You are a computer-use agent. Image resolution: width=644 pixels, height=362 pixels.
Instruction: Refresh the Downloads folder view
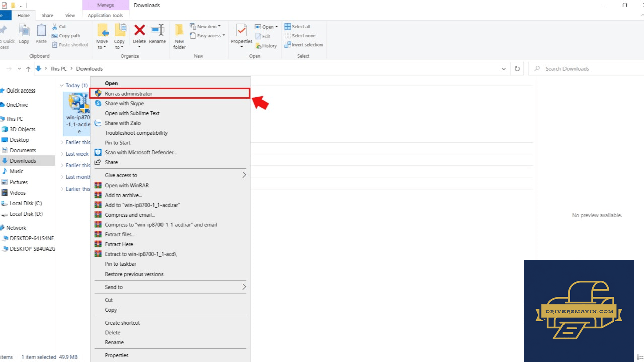[x=517, y=69]
